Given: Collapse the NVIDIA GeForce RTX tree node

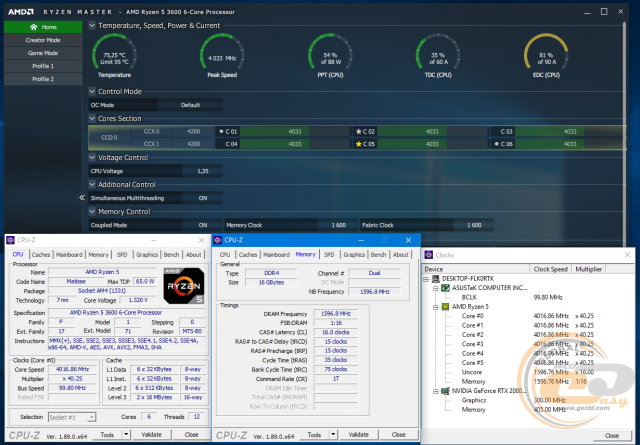Looking at the screenshot, I should (x=436, y=391).
